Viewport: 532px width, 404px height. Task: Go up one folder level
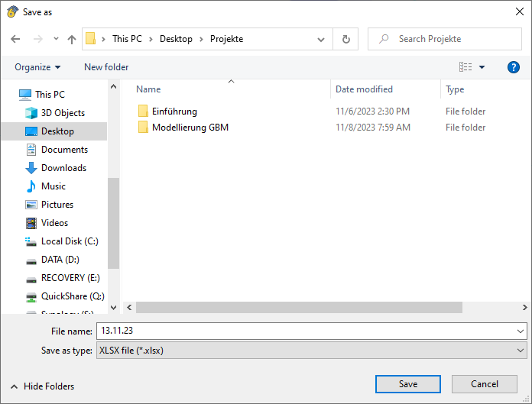click(x=72, y=39)
